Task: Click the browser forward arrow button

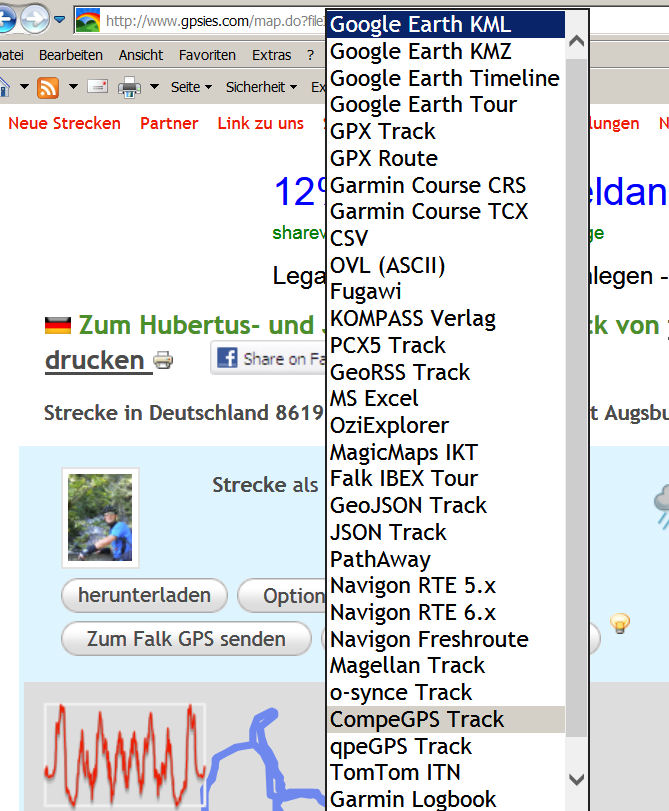Action: [x=34, y=18]
